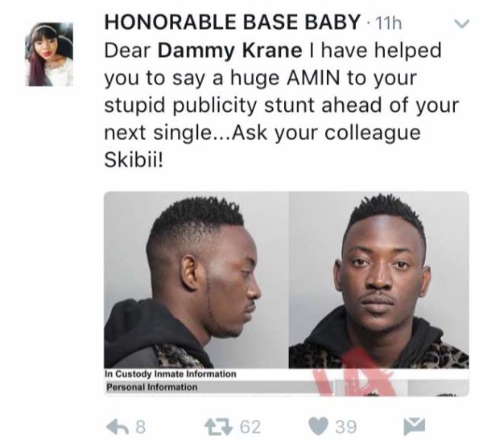Click the cropped thumbnail at the image's bottom-right

(x=438, y=388)
